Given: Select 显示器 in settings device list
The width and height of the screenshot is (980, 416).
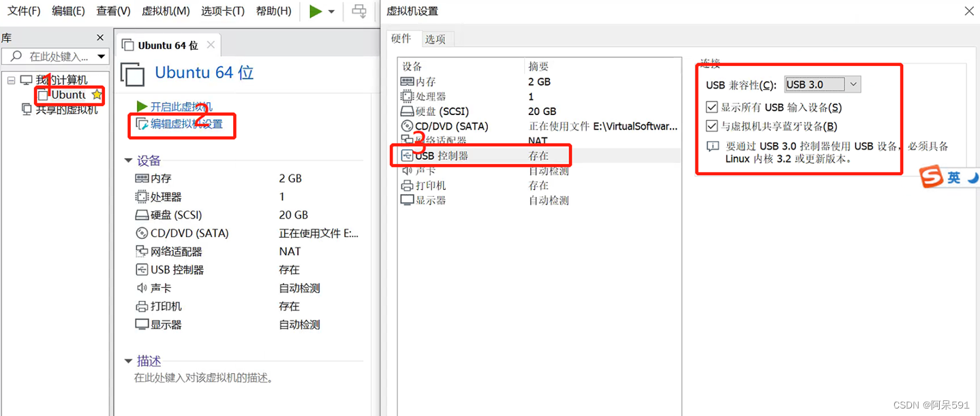Looking at the screenshot, I should (539, 200).
